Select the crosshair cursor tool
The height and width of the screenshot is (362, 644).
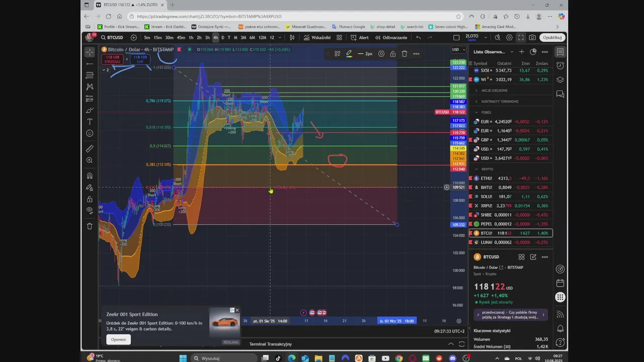click(90, 52)
